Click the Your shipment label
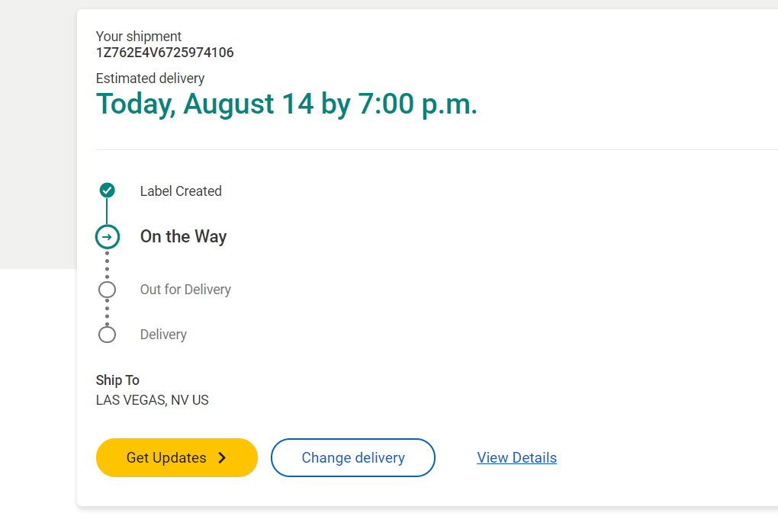Viewport: 778px width, 532px height. tap(138, 36)
